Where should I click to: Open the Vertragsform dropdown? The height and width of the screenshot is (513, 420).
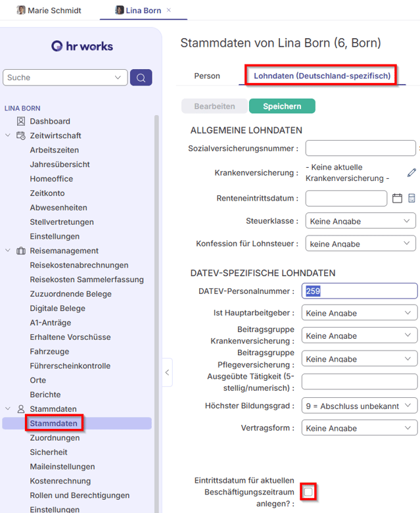359,428
